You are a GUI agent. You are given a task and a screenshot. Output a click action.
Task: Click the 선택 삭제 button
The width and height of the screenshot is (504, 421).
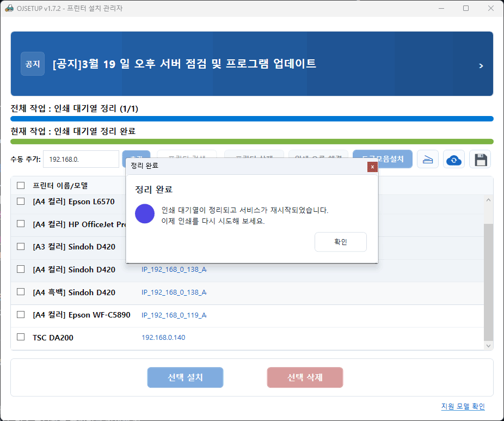[305, 377]
